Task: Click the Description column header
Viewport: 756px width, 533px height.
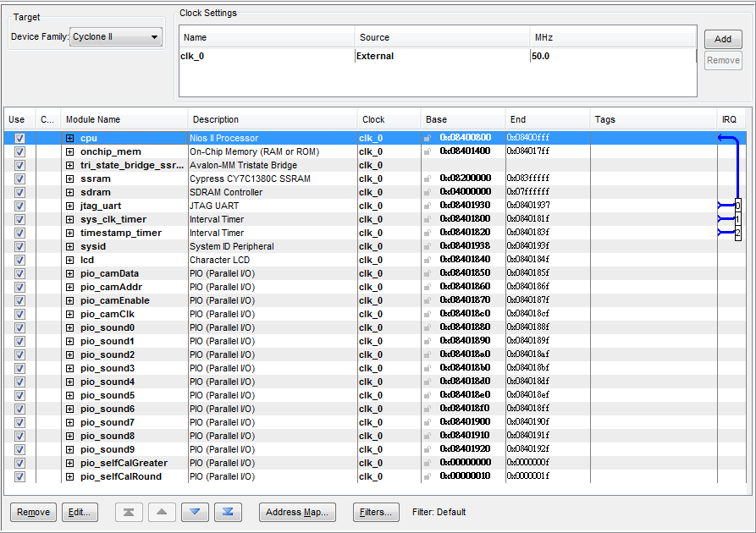Action: [273, 119]
